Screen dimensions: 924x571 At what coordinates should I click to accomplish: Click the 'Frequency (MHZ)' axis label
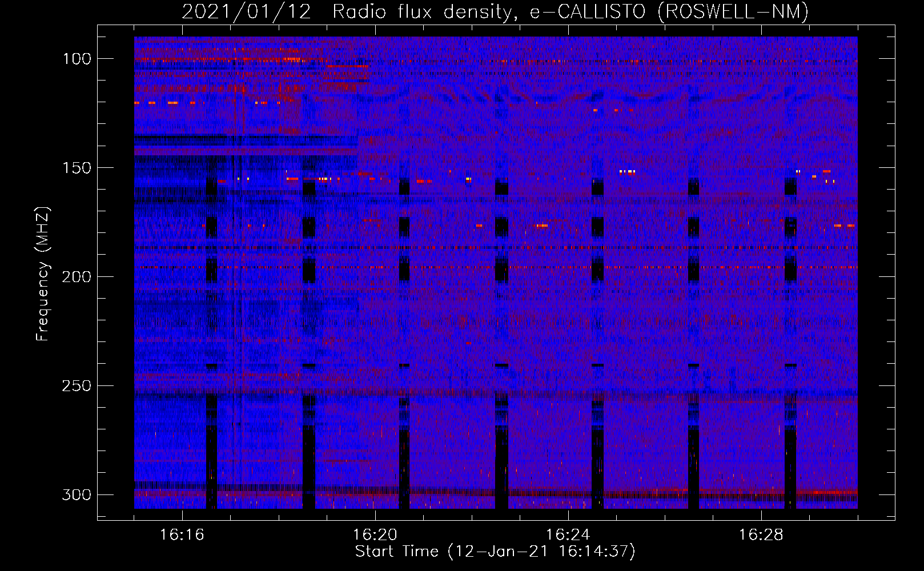[x=43, y=274]
